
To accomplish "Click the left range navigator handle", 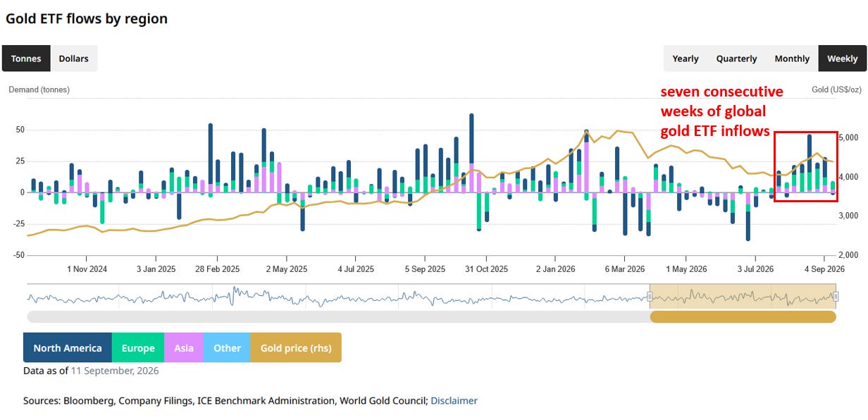I will (x=649, y=297).
